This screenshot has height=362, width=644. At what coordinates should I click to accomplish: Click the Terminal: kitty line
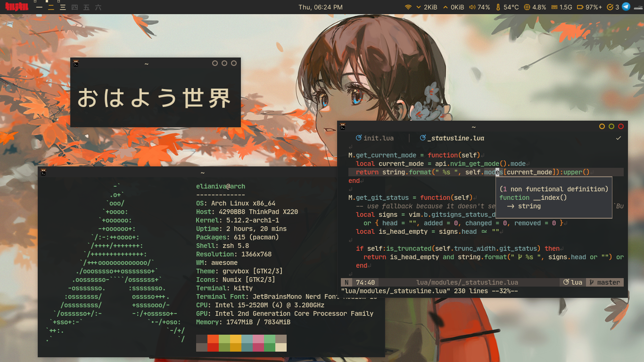pyautogui.click(x=224, y=288)
